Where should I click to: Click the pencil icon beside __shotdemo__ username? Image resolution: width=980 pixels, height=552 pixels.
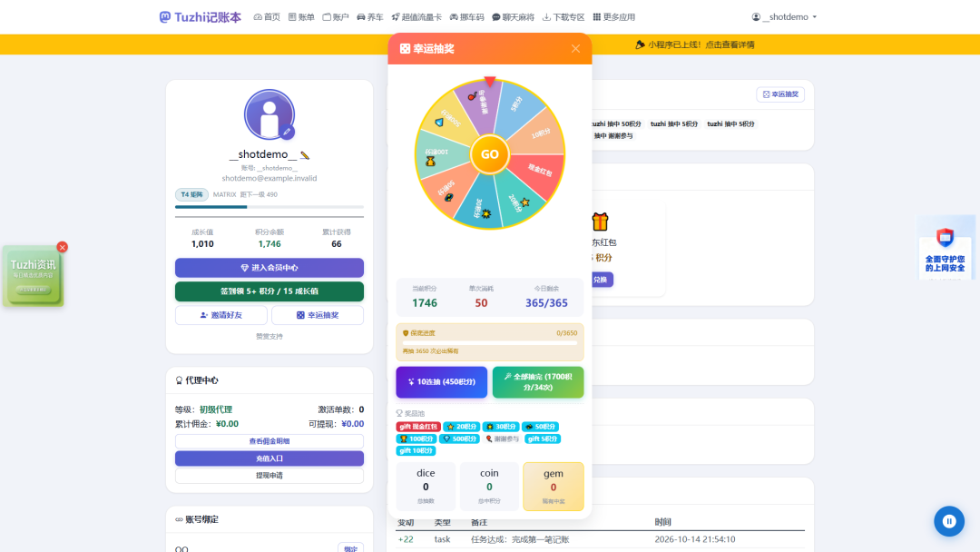305,155
